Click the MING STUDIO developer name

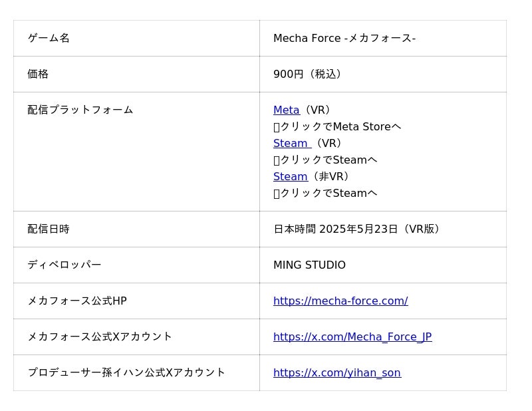click(x=309, y=265)
